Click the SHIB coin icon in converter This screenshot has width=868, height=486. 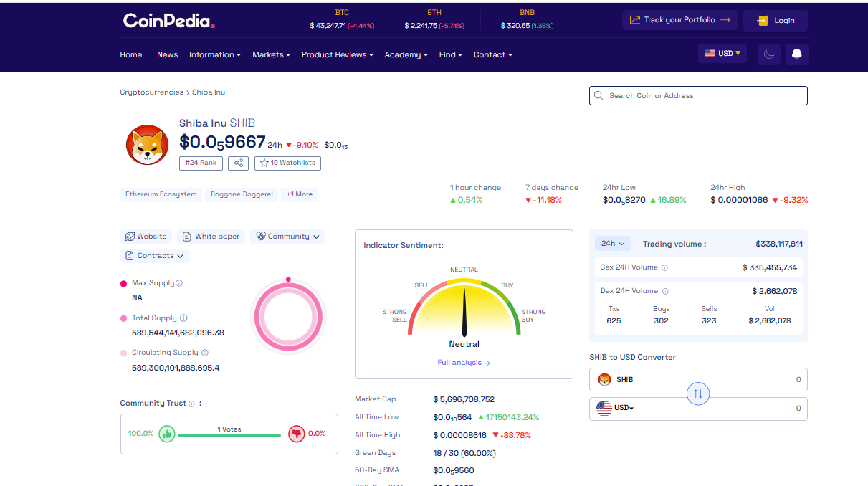coord(604,380)
